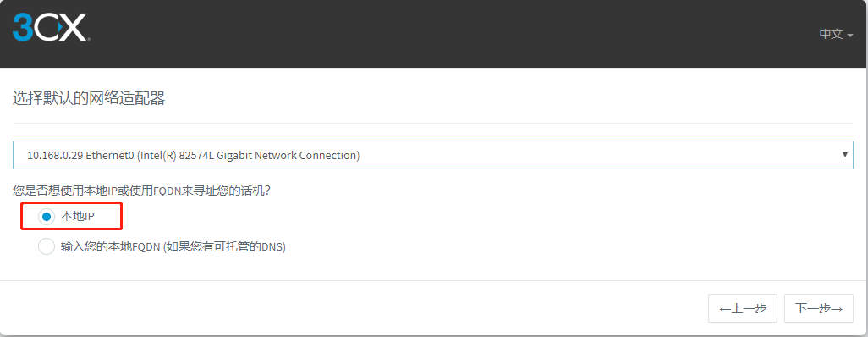Viewport: 868px width, 337px height.
Task: Click the 3CX logo in the header
Action: (x=52, y=27)
